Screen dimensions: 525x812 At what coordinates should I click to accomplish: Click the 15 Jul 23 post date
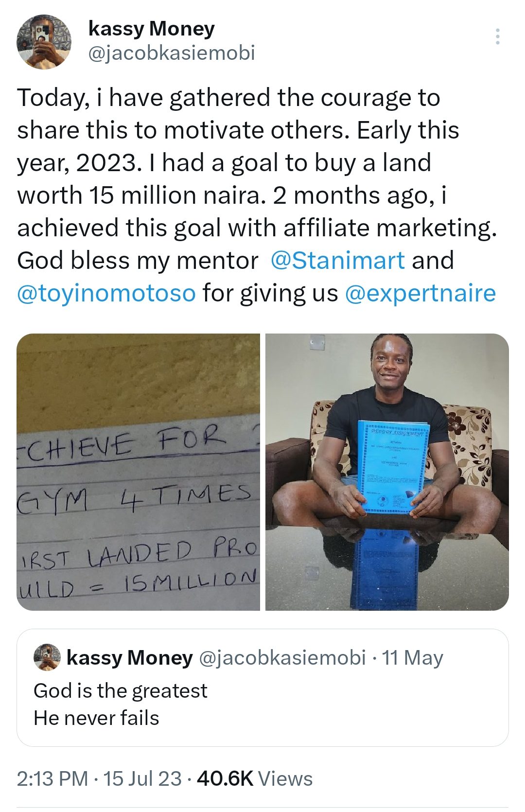142,779
